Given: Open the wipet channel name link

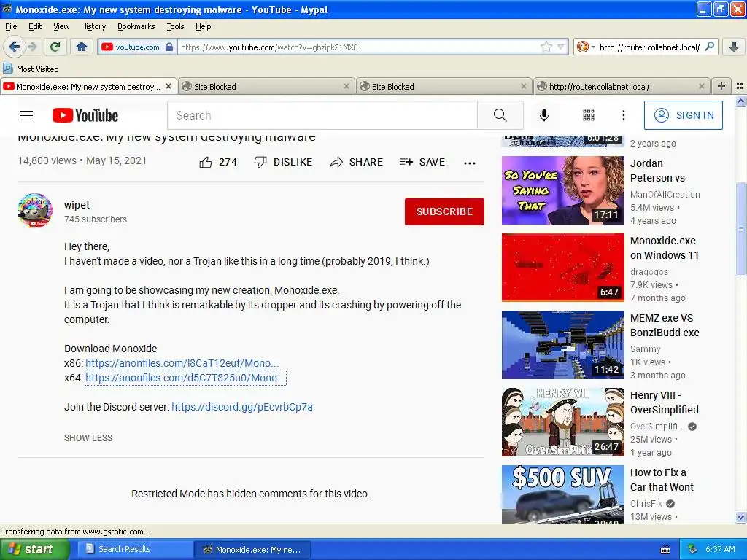Looking at the screenshot, I should pyautogui.click(x=77, y=205).
